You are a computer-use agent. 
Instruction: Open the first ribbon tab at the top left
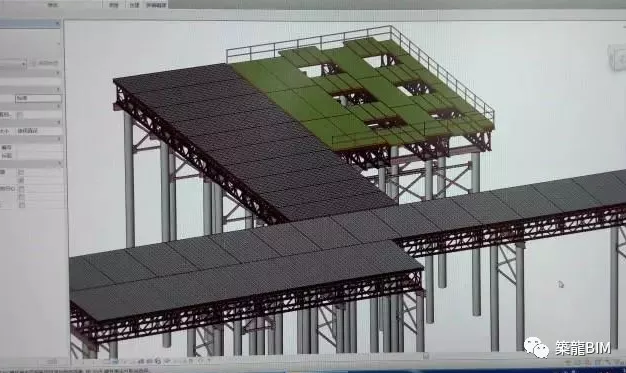[x=53, y=4]
